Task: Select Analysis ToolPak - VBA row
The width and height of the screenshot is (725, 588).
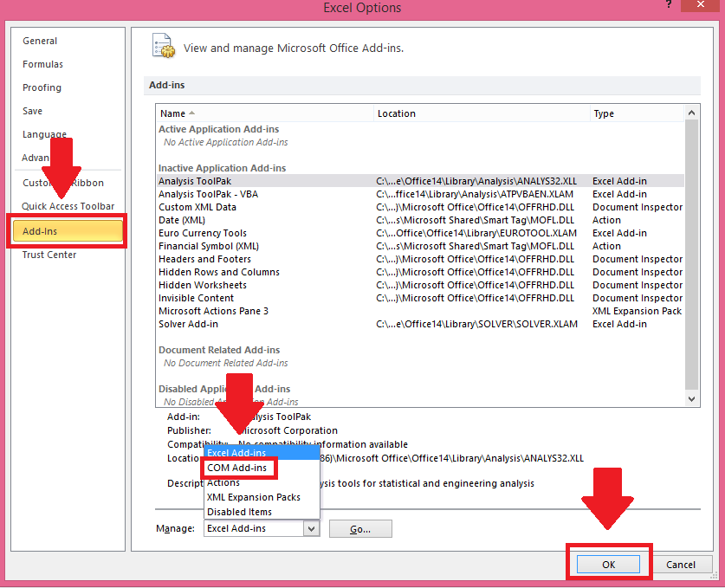Action: (420, 194)
